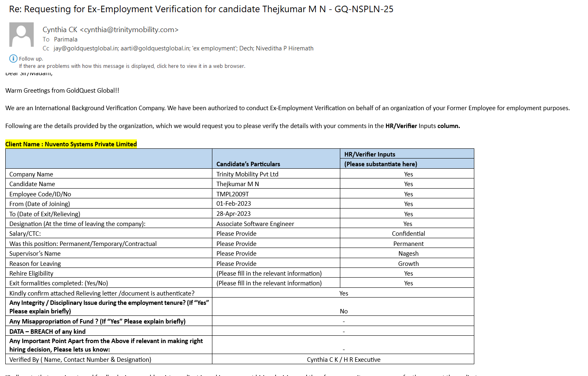Click the blue info icon beside Follow up
Image resolution: width=588 pixels, height=376 pixels.
pyautogui.click(x=13, y=59)
